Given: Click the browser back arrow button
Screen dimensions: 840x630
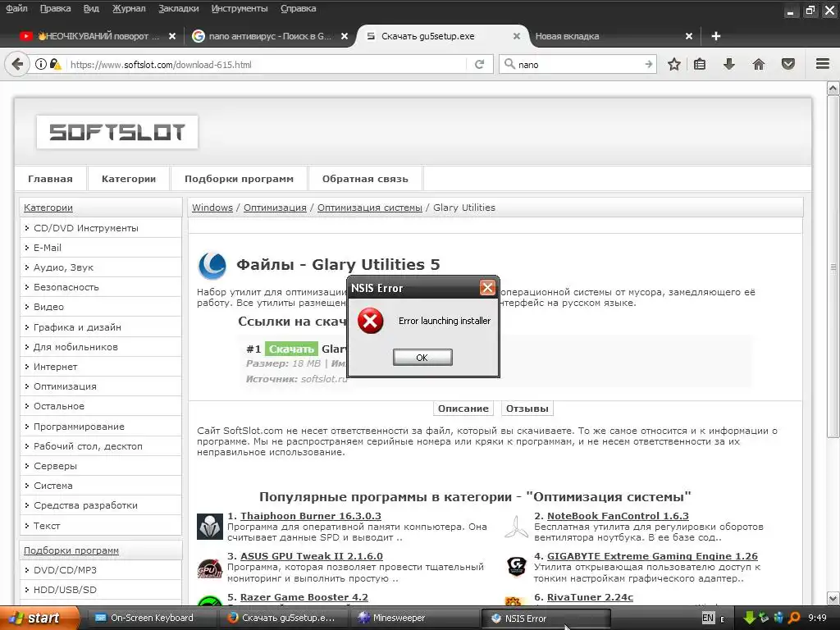Looking at the screenshot, I should [17, 64].
